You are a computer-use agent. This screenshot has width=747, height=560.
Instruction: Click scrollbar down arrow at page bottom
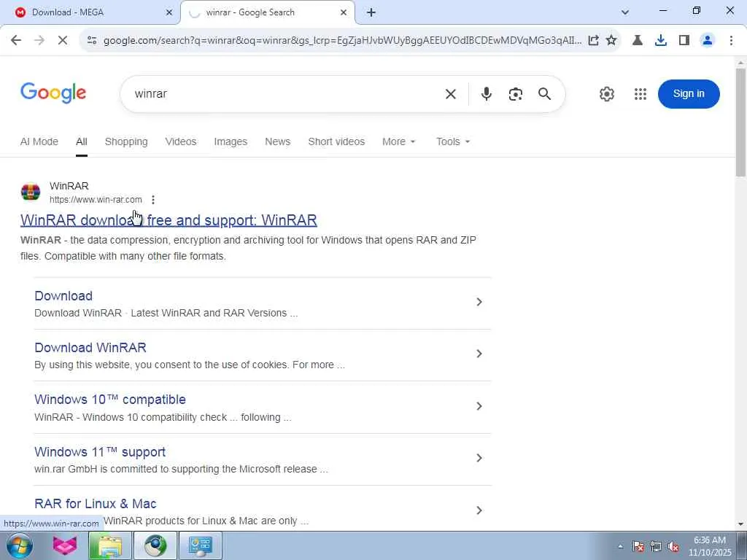click(x=740, y=524)
